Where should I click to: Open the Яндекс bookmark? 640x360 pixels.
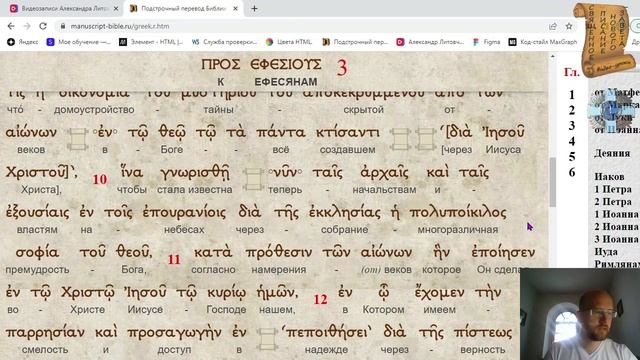[23, 42]
